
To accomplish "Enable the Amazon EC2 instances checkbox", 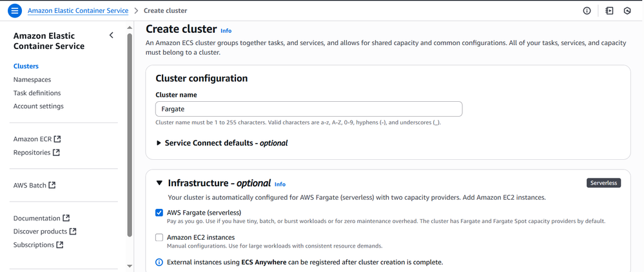I will coord(159,237).
